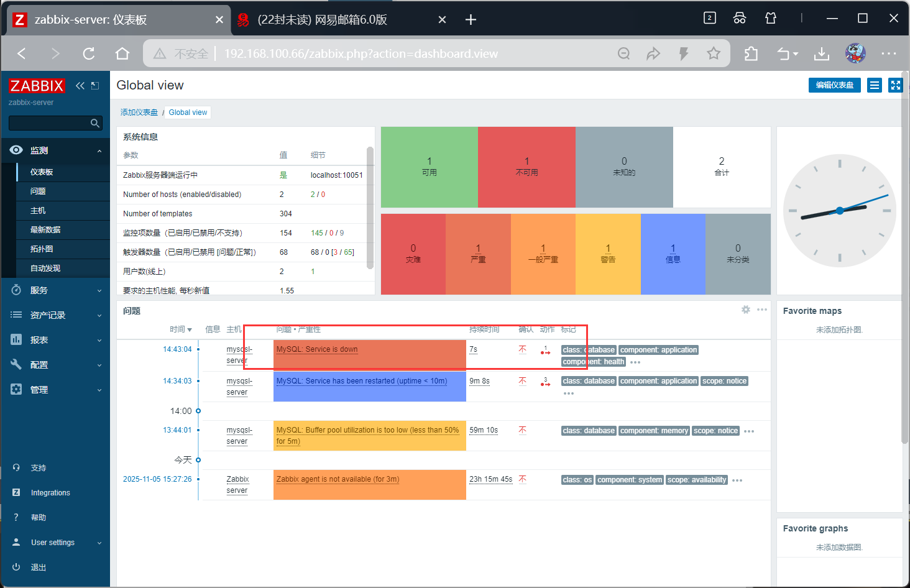Click the 服务 clock icon in sidebar
The height and width of the screenshot is (588, 910).
(x=16, y=290)
